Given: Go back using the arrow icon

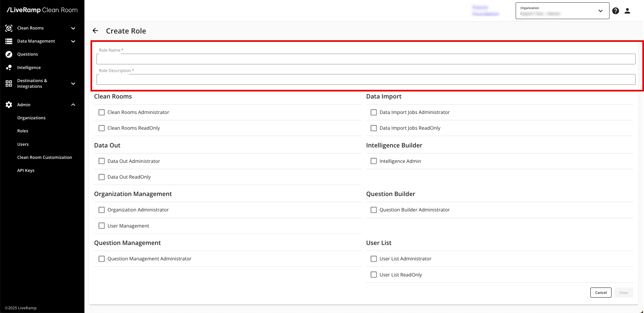Looking at the screenshot, I should pyautogui.click(x=95, y=31).
